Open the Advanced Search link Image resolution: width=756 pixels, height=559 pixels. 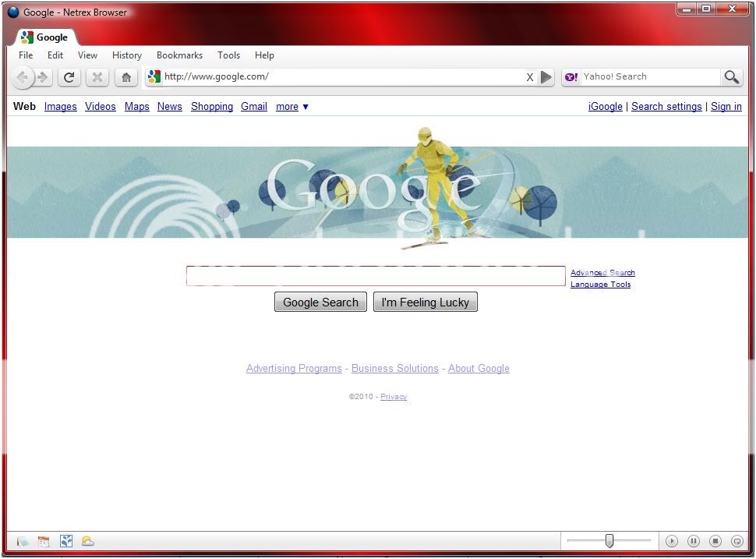(602, 273)
